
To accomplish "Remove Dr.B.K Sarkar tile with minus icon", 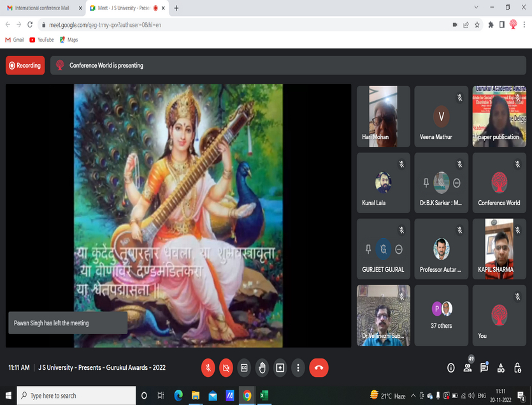I will [457, 183].
